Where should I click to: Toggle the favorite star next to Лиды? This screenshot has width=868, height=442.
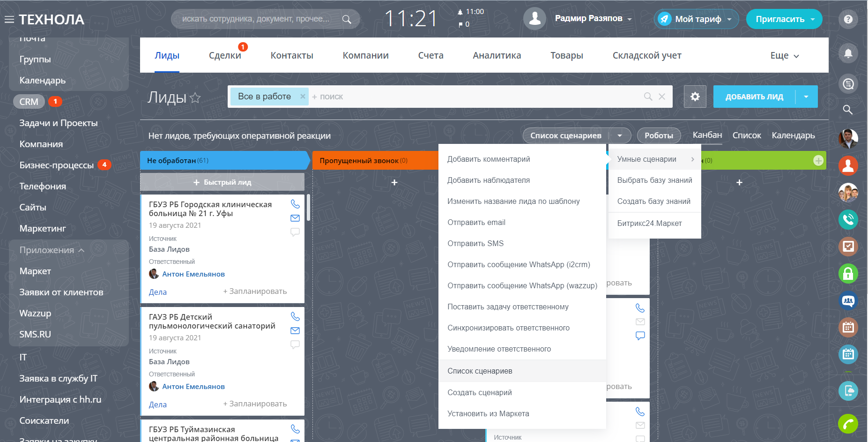point(195,97)
